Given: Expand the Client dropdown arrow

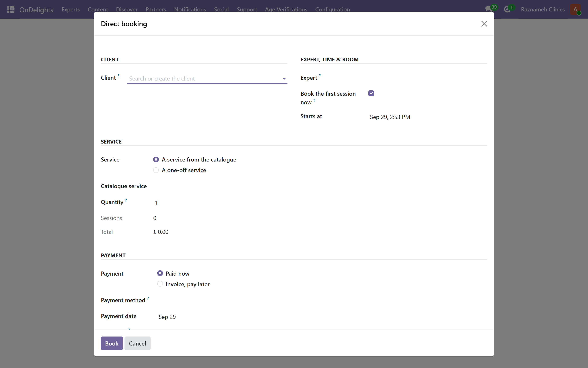Looking at the screenshot, I should click(284, 79).
